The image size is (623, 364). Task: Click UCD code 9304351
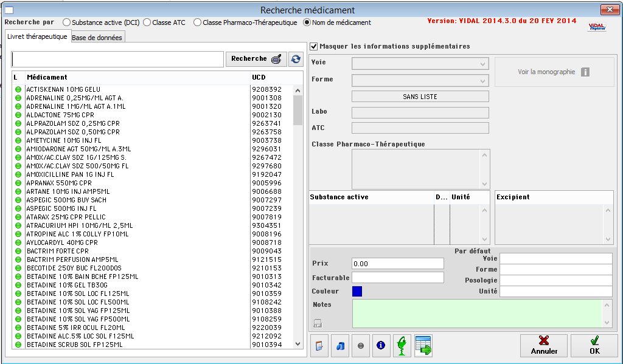(266, 225)
